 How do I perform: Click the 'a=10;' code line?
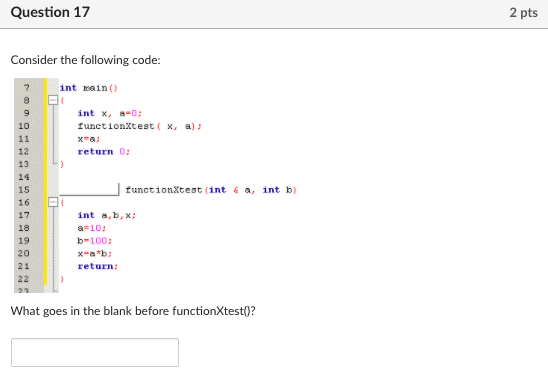click(92, 228)
